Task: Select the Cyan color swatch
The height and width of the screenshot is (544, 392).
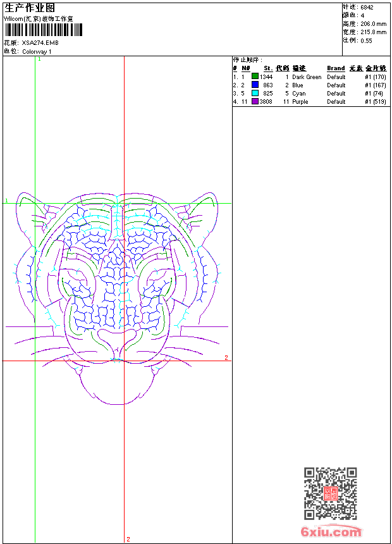Action: point(255,93)
